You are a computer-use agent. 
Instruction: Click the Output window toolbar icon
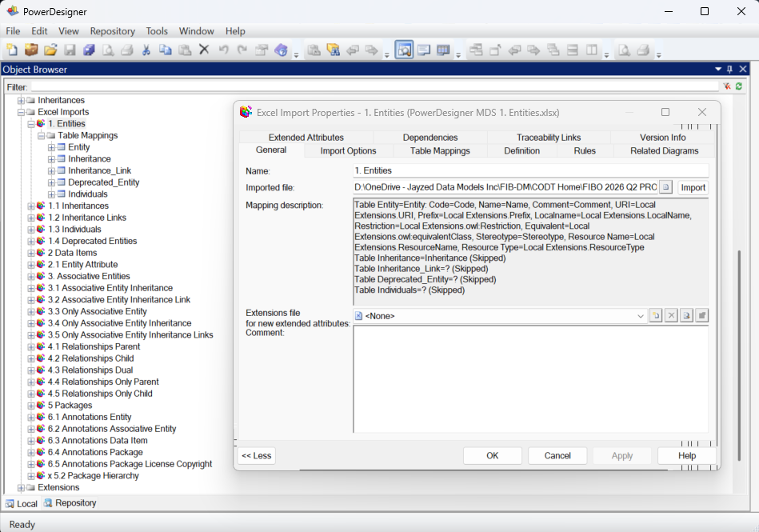click(x=424, y=50)
